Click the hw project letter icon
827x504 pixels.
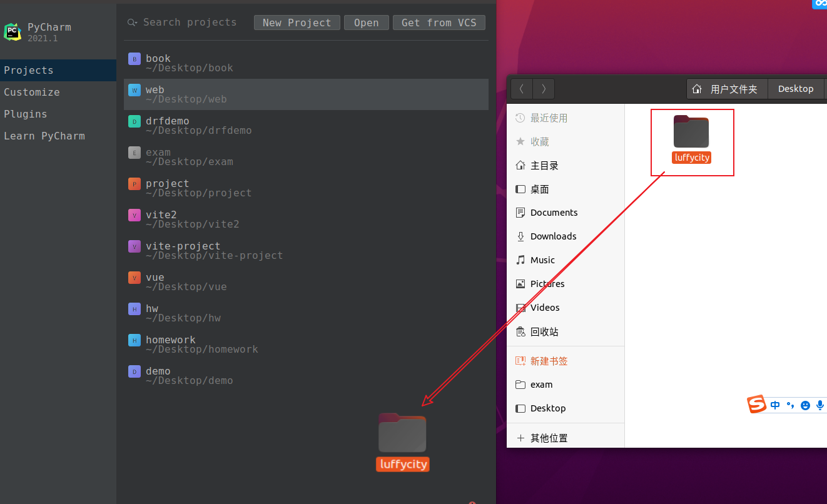(134, 309)
